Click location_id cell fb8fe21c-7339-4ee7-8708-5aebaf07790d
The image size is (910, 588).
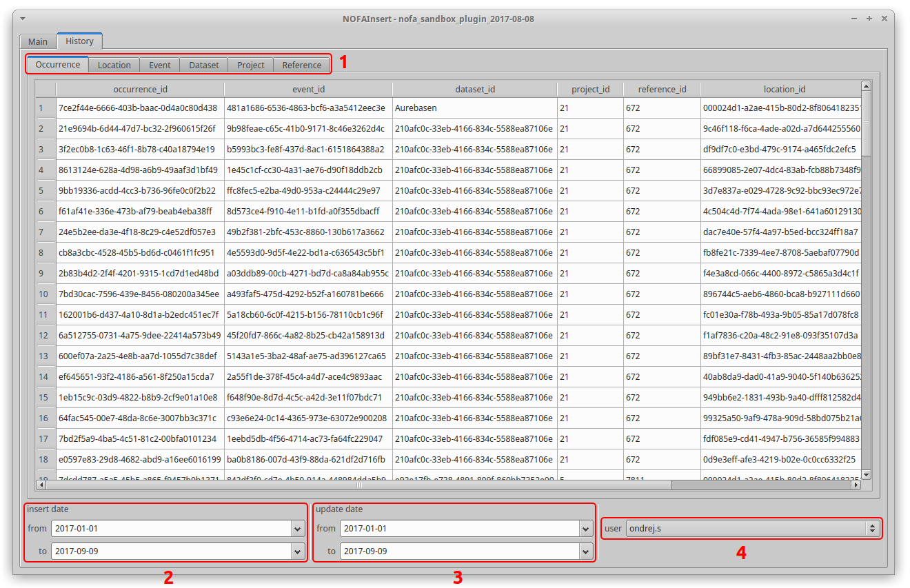(781, 252)
